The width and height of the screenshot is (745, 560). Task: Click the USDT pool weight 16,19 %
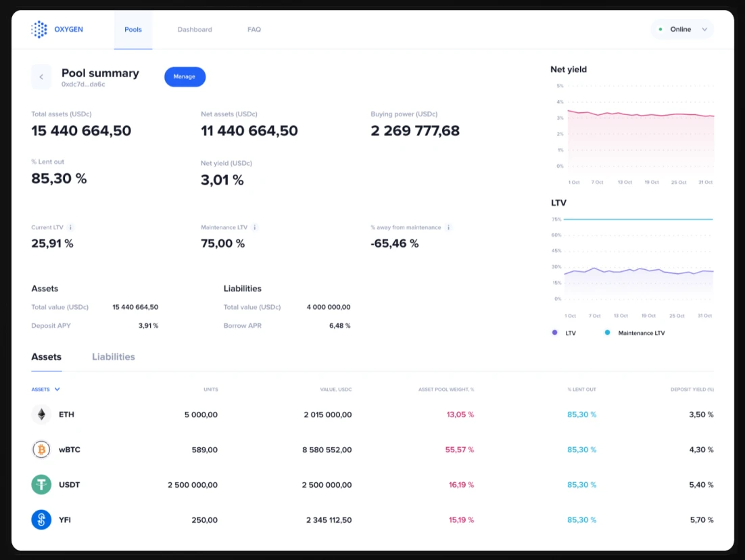[461, 486]
